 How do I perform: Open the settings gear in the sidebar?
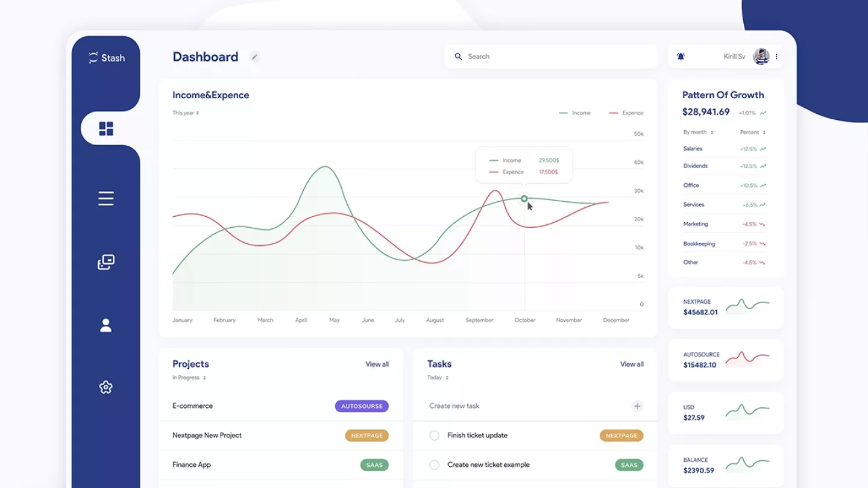[x=106, y=387]
